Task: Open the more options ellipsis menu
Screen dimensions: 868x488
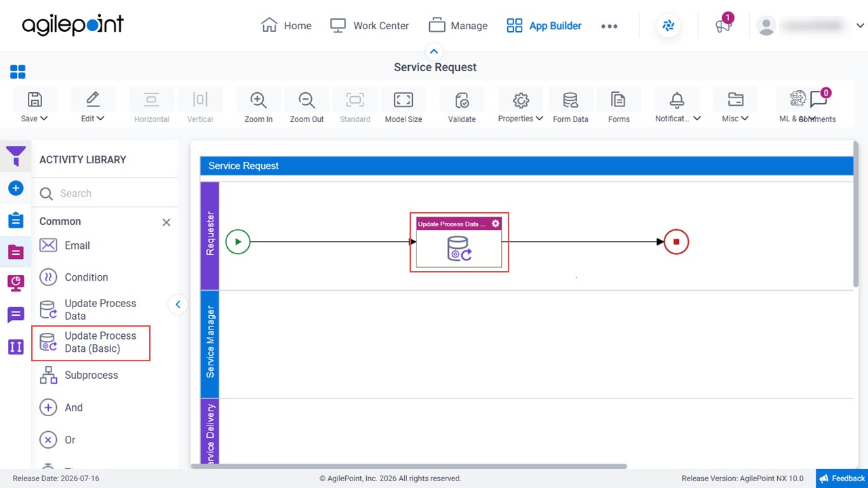Action: [x=609, y=26]
